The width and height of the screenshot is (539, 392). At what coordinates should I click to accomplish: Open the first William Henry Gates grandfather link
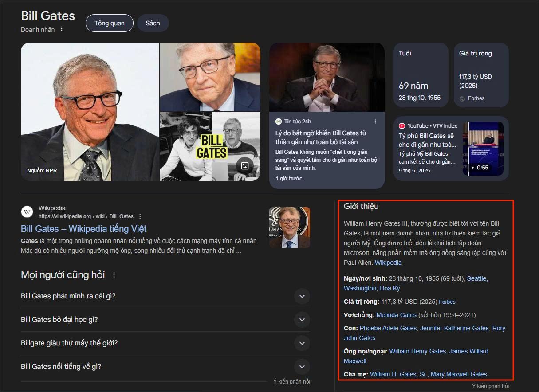417,351
